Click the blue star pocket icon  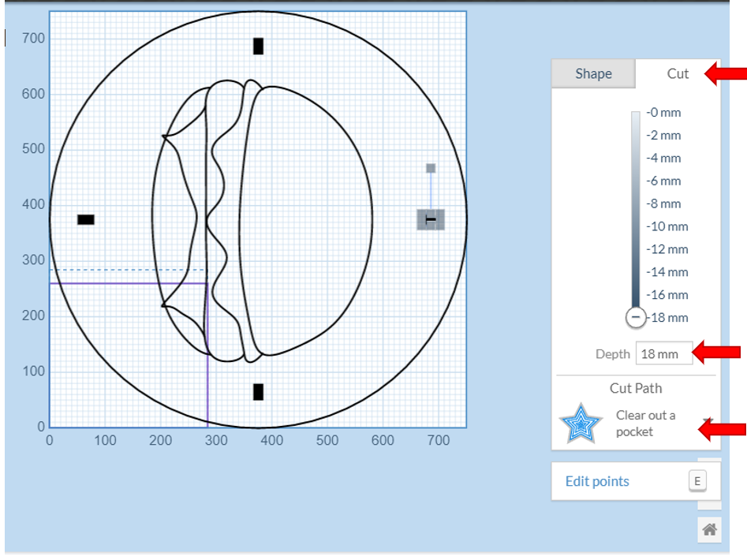[581, 424]
